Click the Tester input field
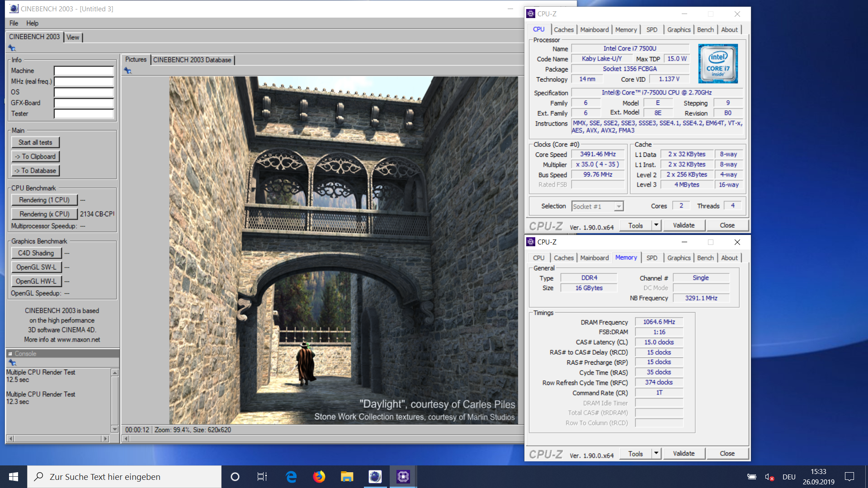868x488 pixels. pyautogui.click(x=84, y=114)
